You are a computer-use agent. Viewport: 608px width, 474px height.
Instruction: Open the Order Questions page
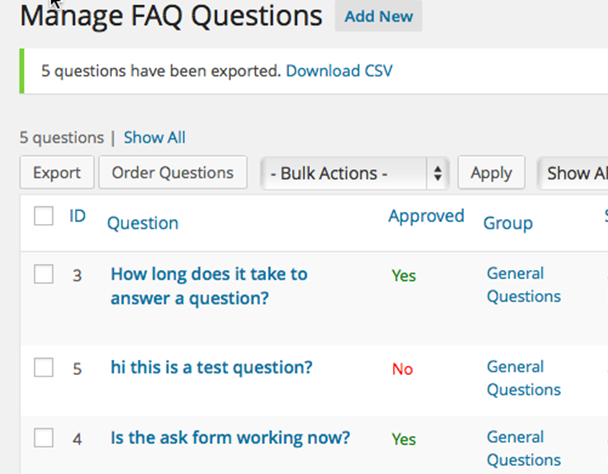172,173
